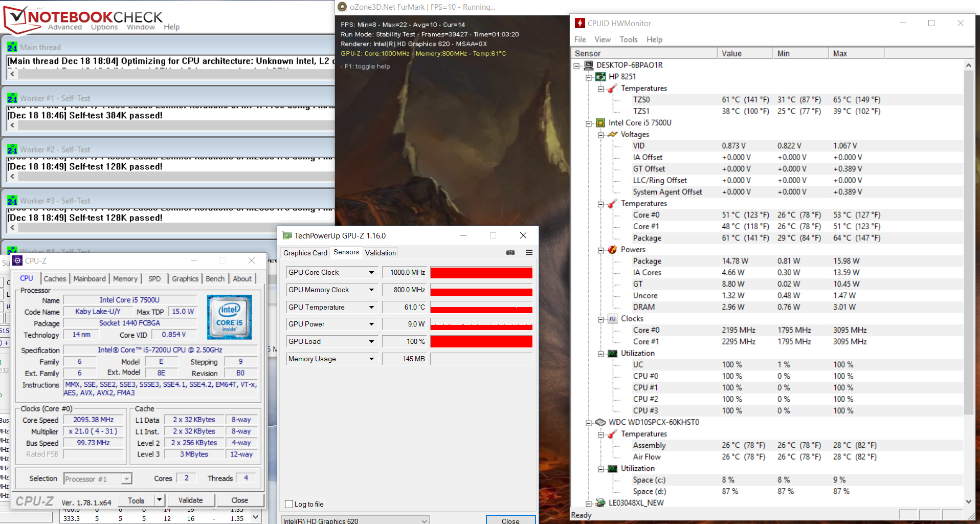Click the Clocks waveform icon in HWMonitor
This screenshot has width=980, height=524.
(612, 319)
